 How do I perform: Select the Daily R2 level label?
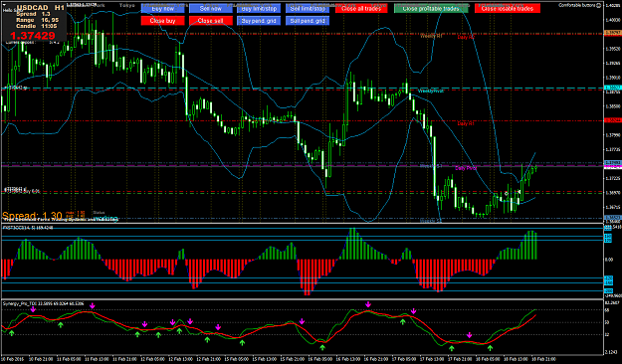pos(466,37)
